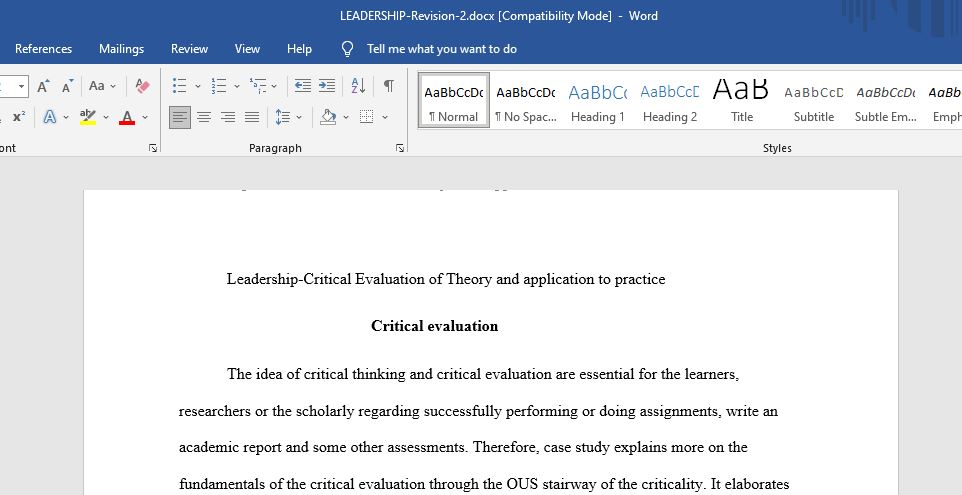This screenshot has height=495, width=962.
Task: Create a multilevel list
Action: tap(258, 86)
